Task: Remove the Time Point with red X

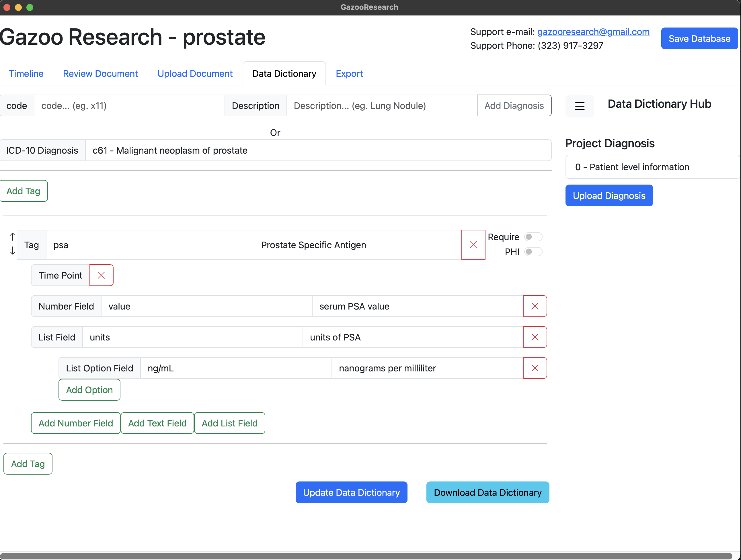Action: tap(101, 275)
